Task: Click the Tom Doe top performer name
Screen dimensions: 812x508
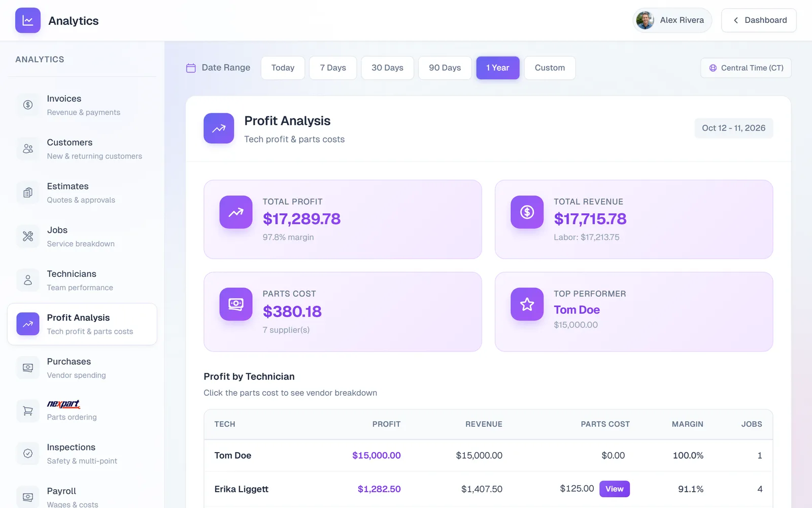Action: tap(577, 310)
